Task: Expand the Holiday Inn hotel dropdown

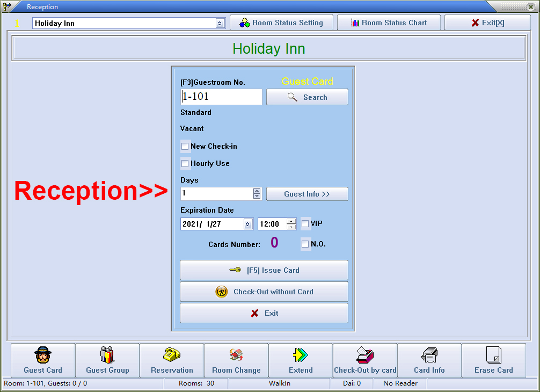Action: 220,24
